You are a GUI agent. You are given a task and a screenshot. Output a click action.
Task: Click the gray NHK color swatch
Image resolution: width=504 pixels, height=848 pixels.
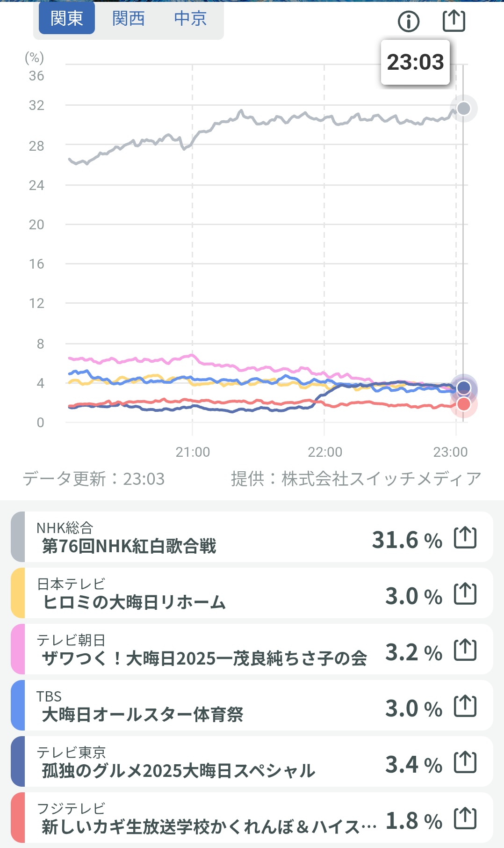coord(18,537)
